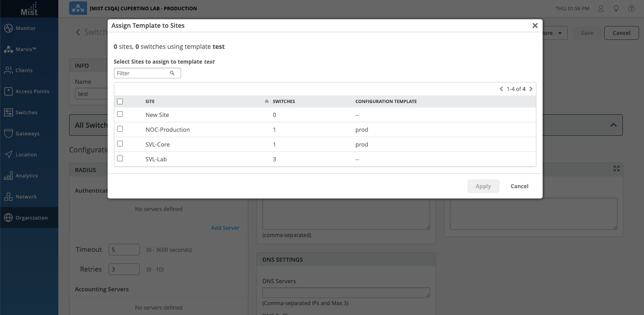Viewport: 644px width, 315px height.
Task: Click the Access Points sidebar icon
Action: (8, 91)
